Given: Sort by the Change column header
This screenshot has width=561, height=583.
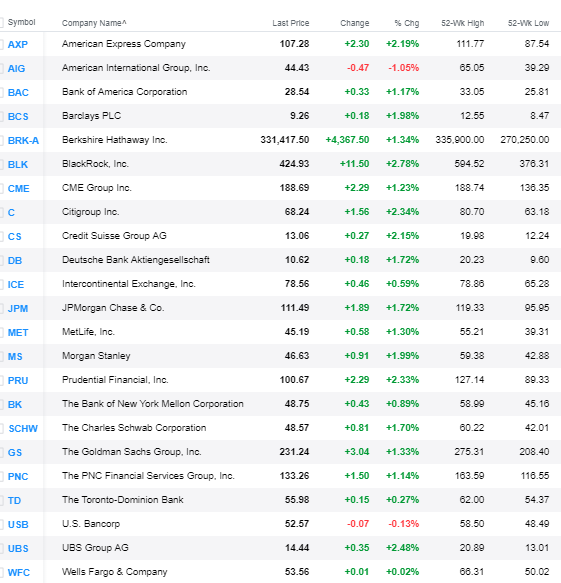Looking at the screenshot, I should point(355,23).
